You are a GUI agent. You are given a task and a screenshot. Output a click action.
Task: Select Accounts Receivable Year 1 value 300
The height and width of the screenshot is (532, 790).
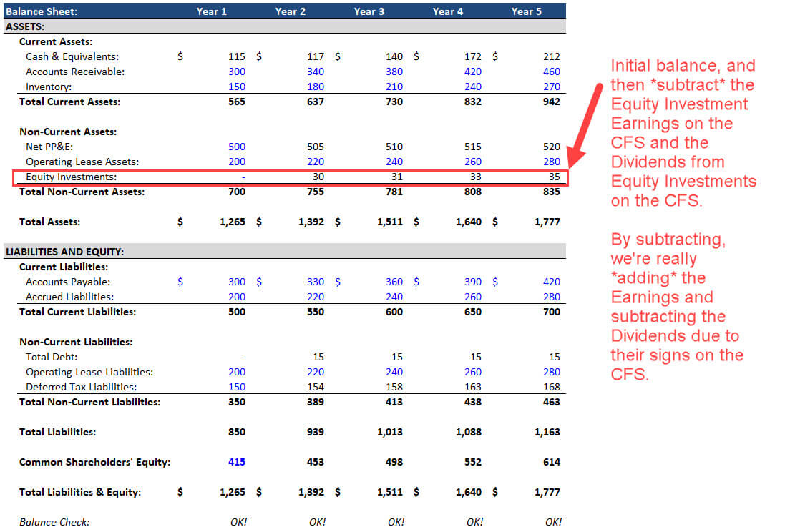[237, 72]
